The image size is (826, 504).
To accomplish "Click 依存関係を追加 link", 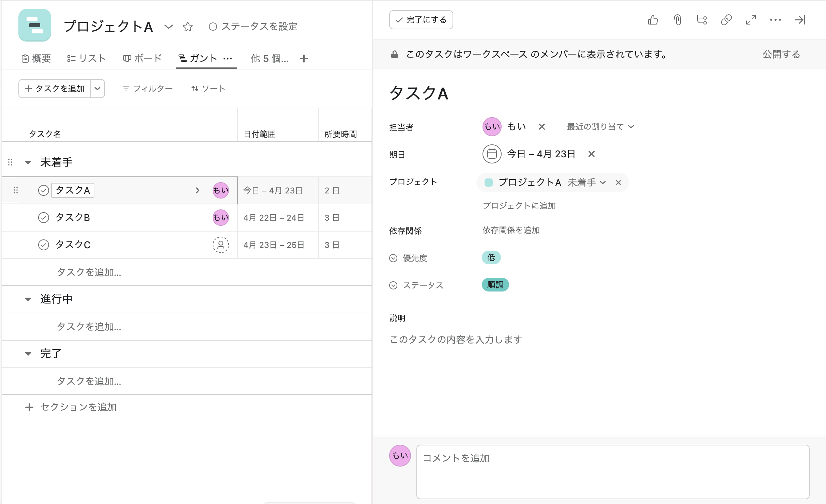I will click(x=511, y=230).
